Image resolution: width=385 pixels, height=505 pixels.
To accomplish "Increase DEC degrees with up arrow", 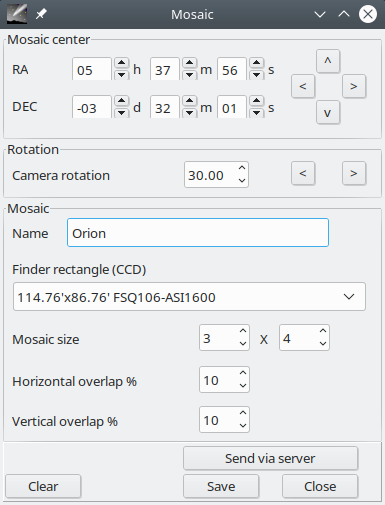I will (122, 101).
